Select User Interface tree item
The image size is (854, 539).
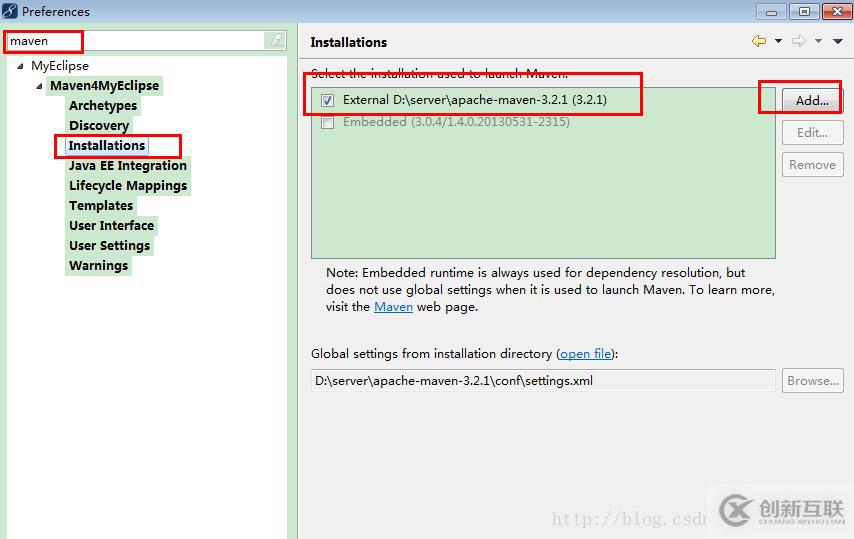111,225
